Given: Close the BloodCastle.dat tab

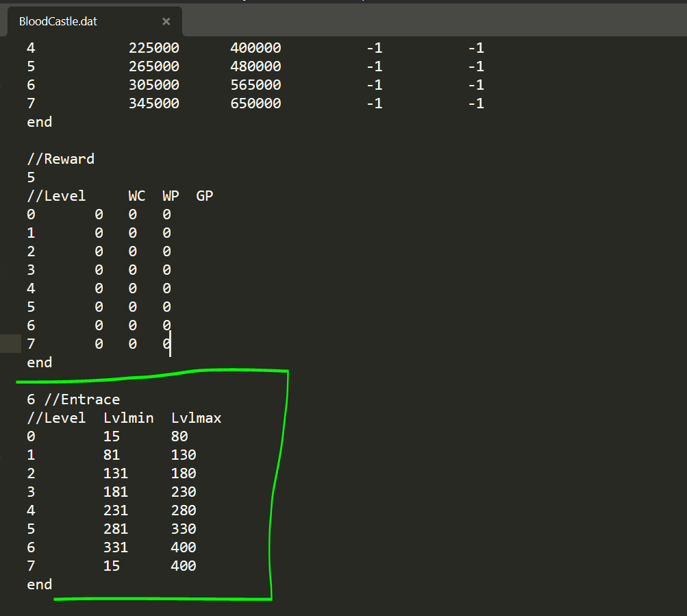Looking at the screenshot, I should (166, 21).
